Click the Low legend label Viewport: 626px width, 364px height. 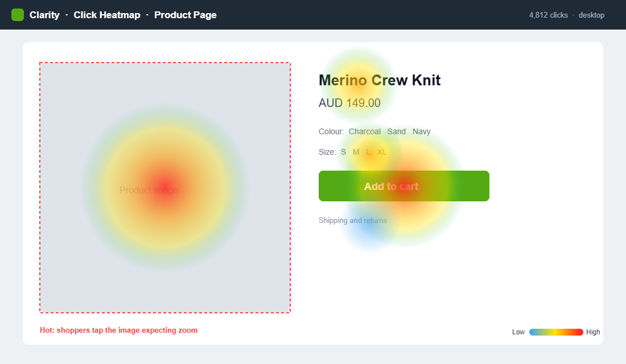tap(518, 332)
